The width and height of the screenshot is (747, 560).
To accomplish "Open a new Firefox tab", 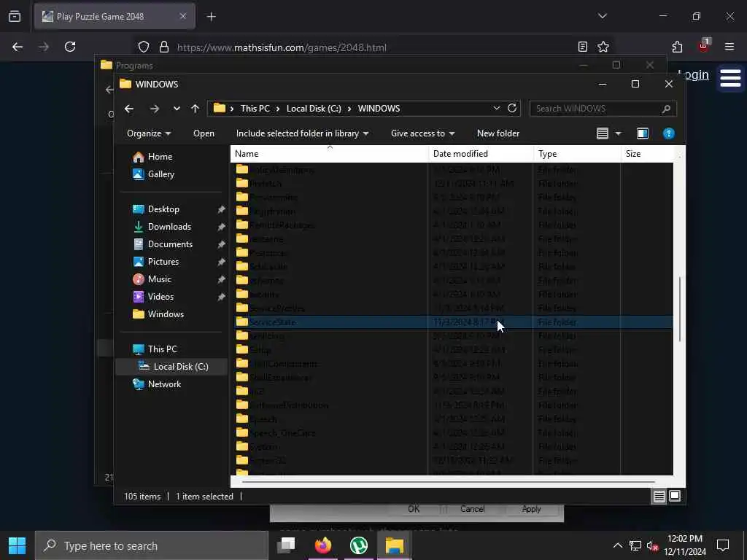I will [211, 17].
